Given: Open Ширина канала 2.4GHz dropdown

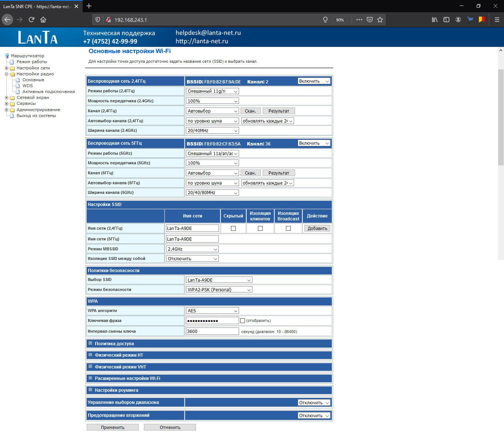Looking at the screenshot, I should click(x=213, y=131).
